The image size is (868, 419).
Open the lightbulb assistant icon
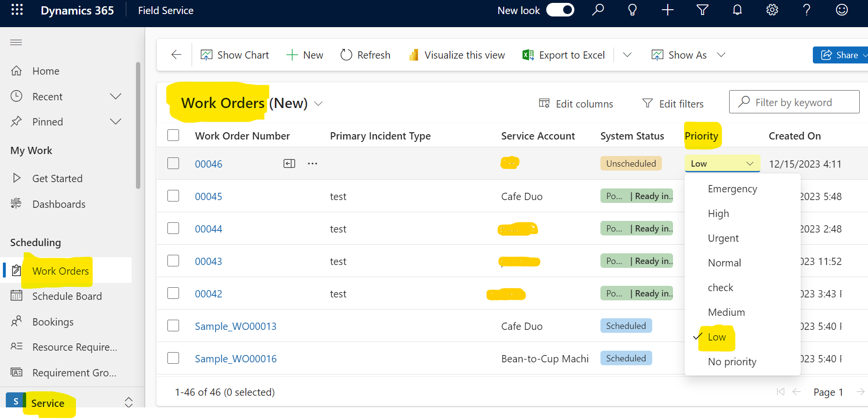632,10
